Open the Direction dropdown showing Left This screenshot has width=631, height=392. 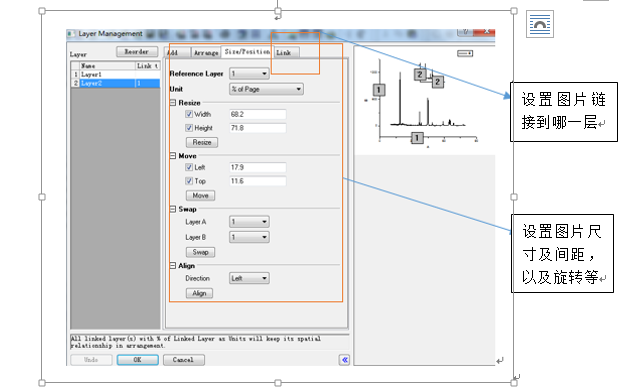[x=249, y=278]
